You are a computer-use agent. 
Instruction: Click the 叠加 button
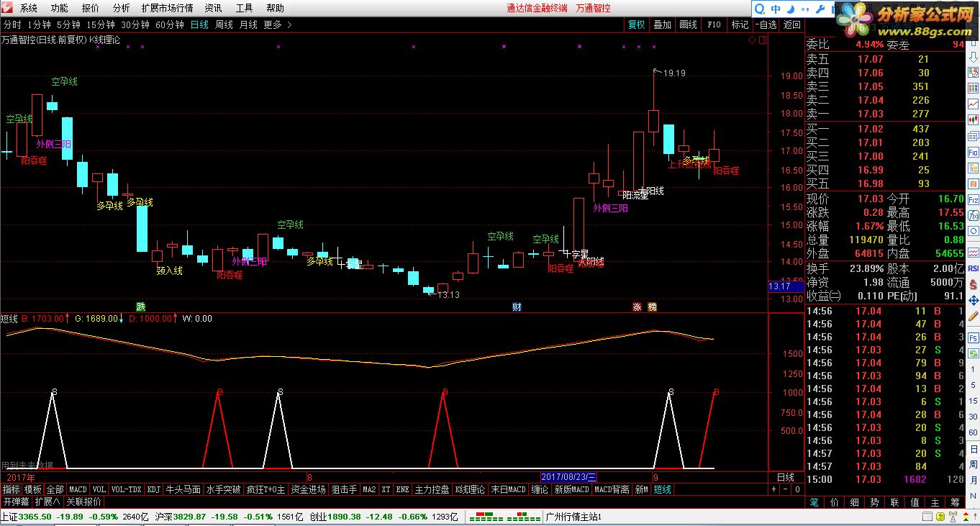pyautogui.click(x=662, y=24)
